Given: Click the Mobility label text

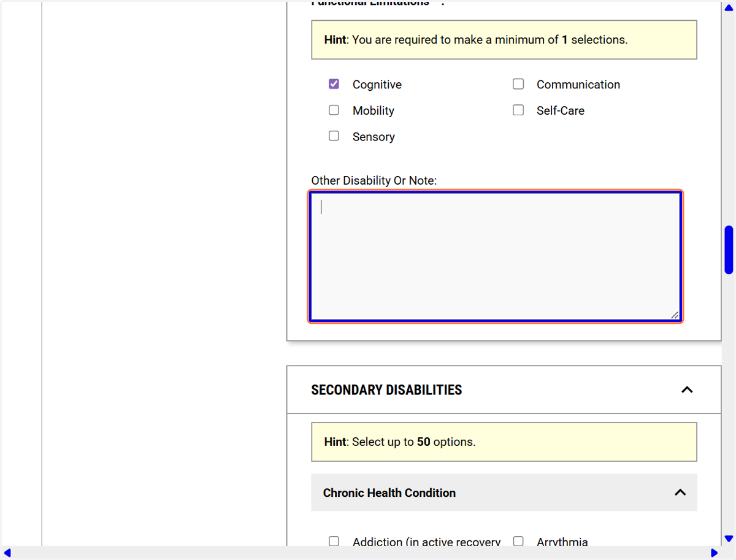Looking at the screenshot, I should pyautogui.click(x=374, y=111).
